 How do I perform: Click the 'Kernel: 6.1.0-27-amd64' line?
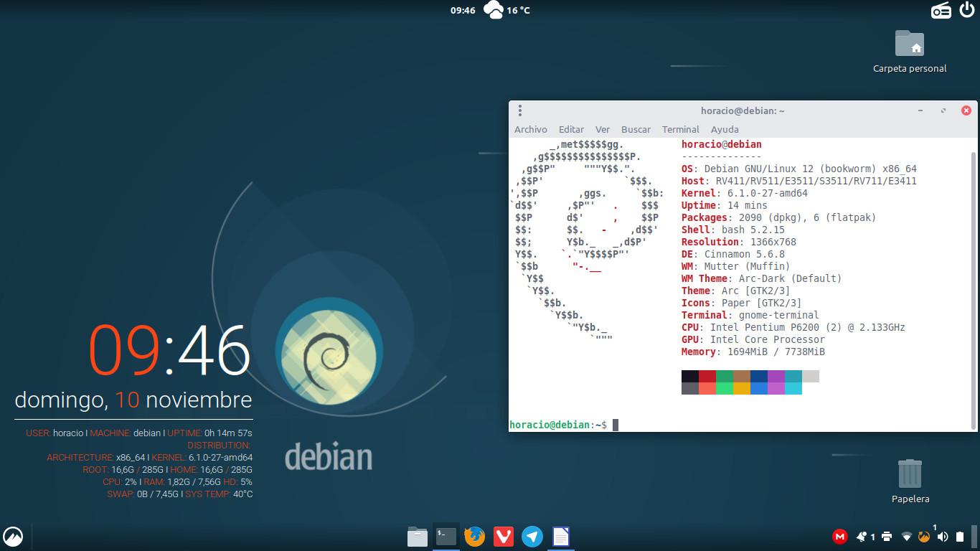coord(745,193)
